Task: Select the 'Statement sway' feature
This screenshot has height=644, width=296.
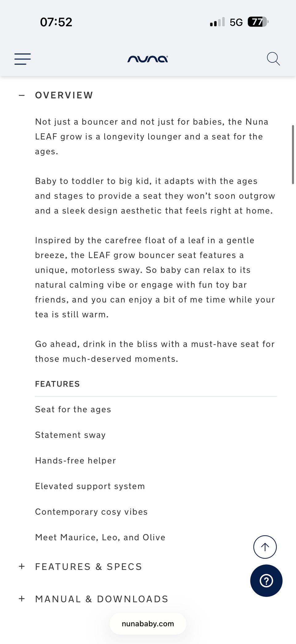Action: (x=70, y=435)
